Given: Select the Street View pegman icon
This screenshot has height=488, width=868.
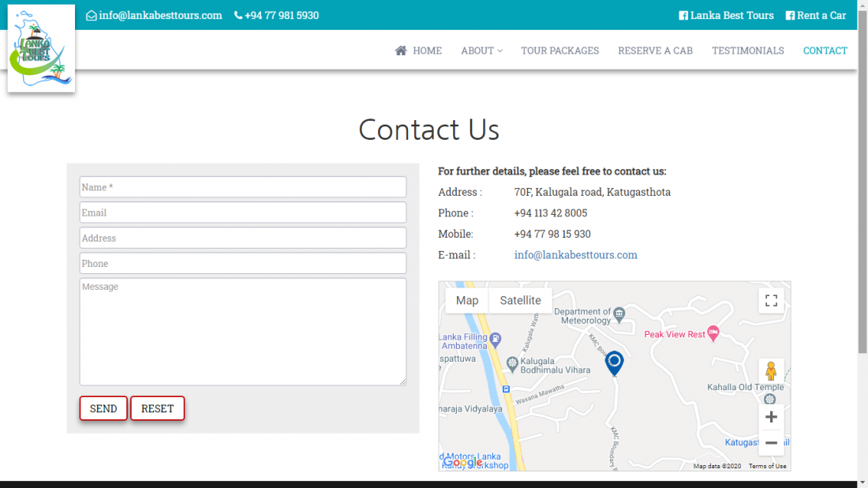Looking at the screenshot, I should (771, 370).
